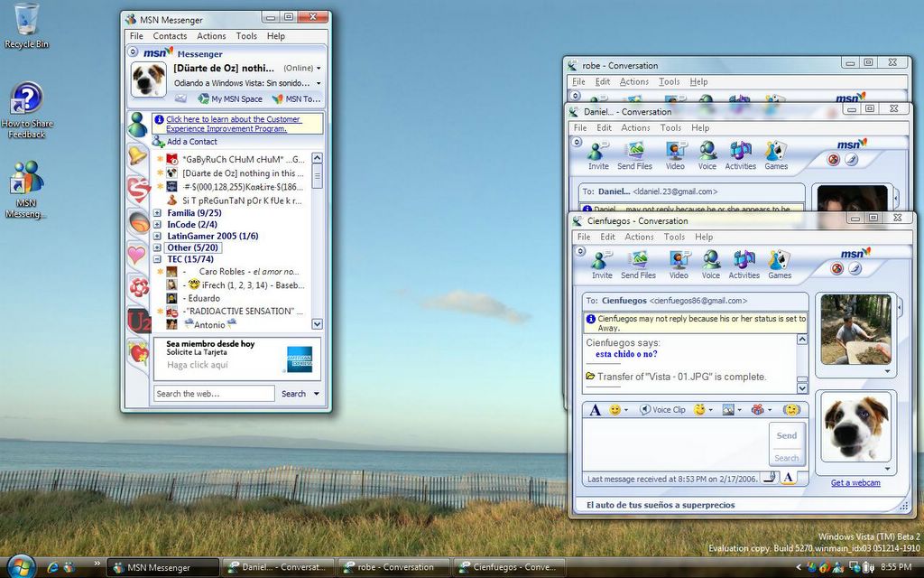Image resolution: width=924 pixels, height=578 pixels.
Task: Click Add a Contact
Action: coord(184,142)
